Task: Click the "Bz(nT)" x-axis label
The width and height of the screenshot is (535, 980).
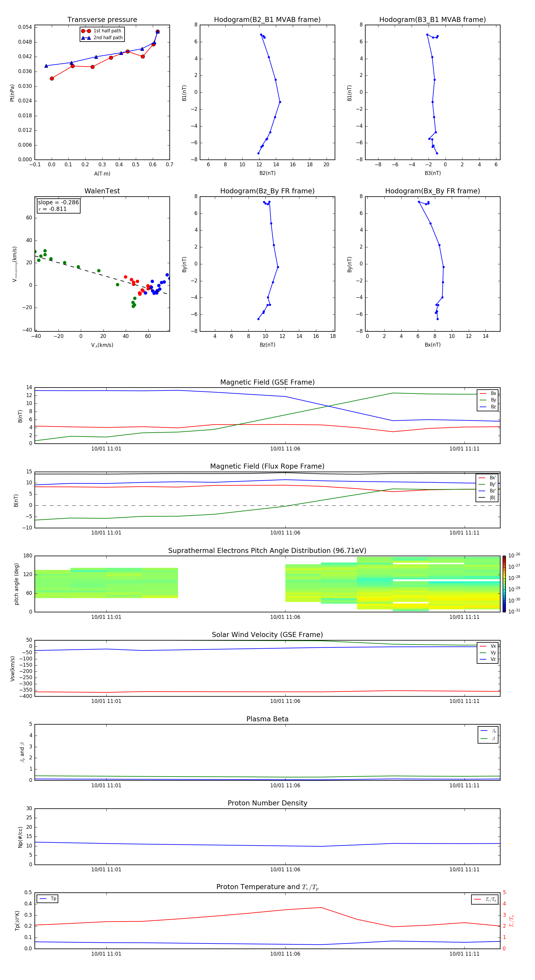Action: pos(267,345)
